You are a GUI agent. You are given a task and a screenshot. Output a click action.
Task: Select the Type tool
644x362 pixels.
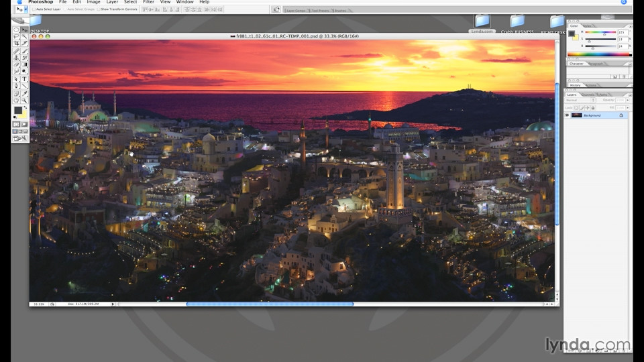(x=24, y=79)
